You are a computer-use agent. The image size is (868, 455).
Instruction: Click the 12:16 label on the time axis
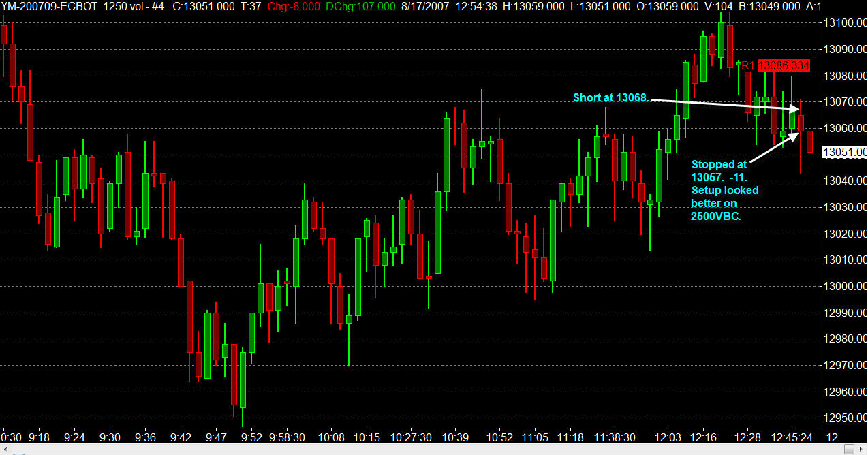pyautogui.click(x=704, y=437)
